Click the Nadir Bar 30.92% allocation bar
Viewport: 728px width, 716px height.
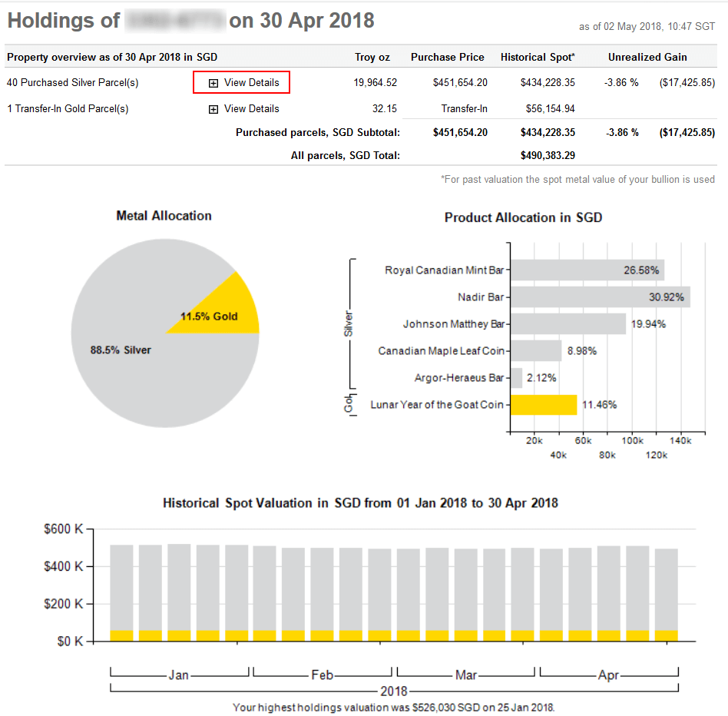pyautogui.click(x=599, y=297)
